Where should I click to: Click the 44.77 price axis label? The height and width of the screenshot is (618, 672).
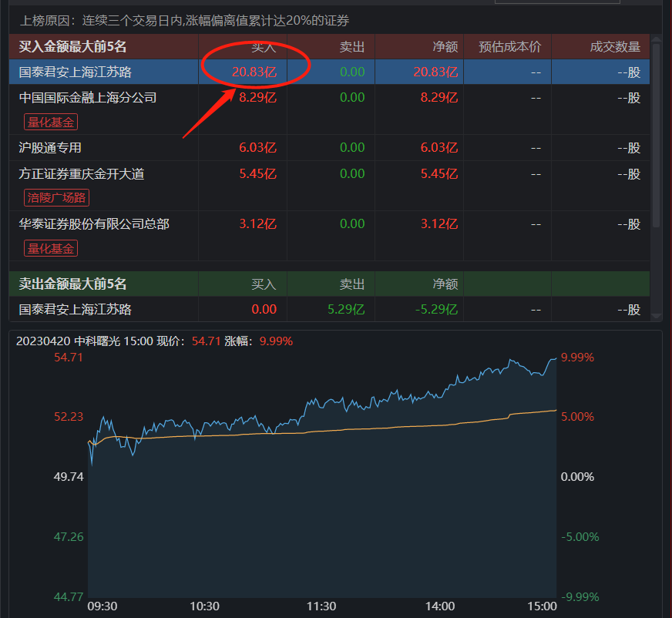[x=69, y=596]
